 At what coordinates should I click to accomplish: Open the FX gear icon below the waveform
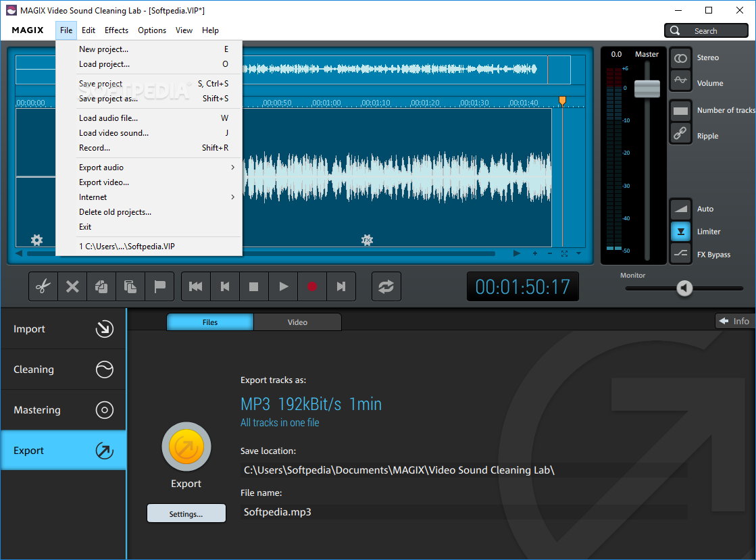pos(367,240)
